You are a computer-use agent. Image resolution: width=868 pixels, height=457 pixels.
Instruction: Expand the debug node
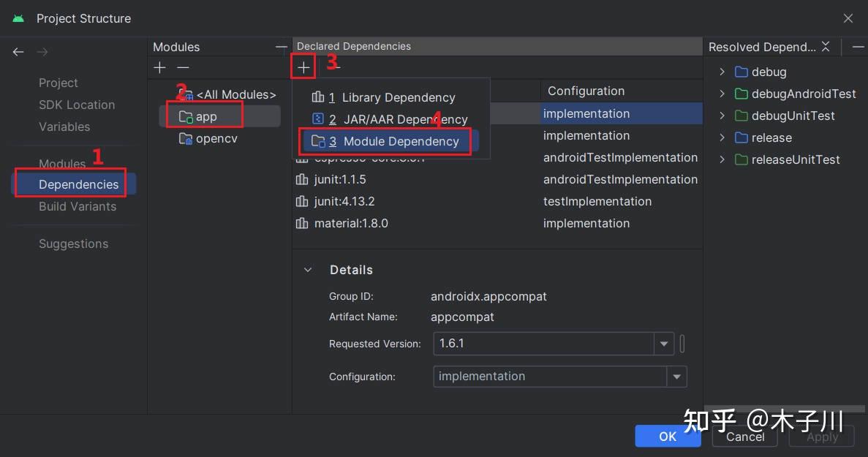click(x=721, y=72)
